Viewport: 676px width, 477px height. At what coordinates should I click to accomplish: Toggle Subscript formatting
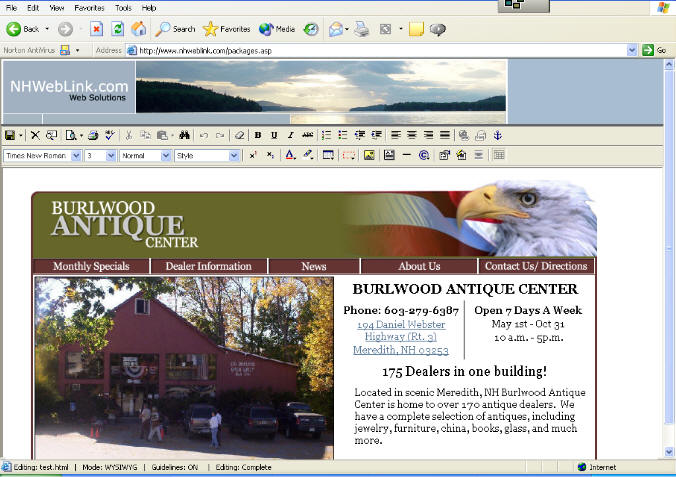(x=270, y=155)
